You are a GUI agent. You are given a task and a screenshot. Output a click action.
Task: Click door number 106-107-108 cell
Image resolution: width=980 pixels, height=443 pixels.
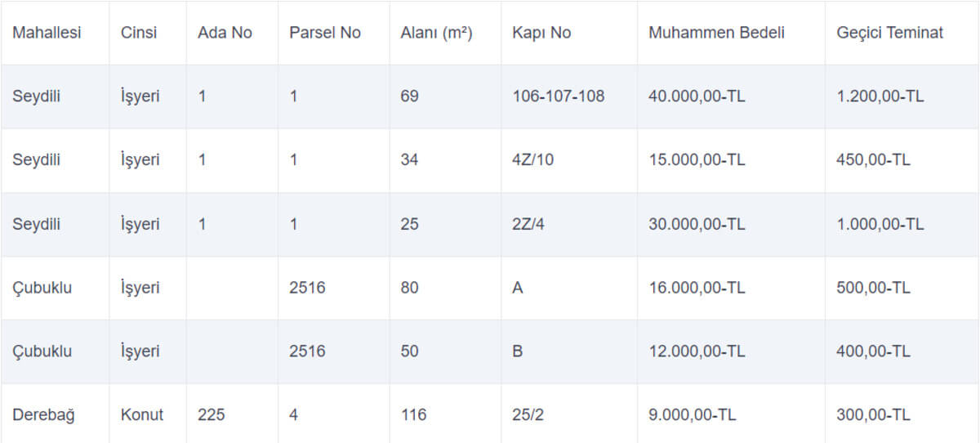(569, 96)
